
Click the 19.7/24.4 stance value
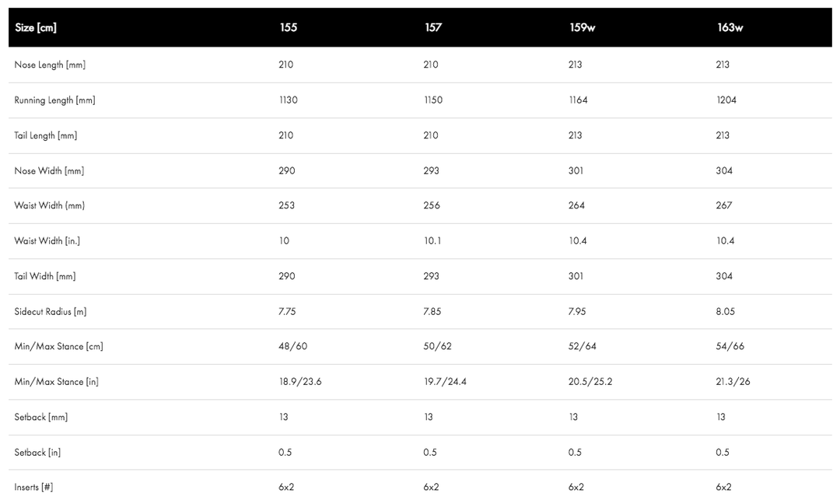445,382
